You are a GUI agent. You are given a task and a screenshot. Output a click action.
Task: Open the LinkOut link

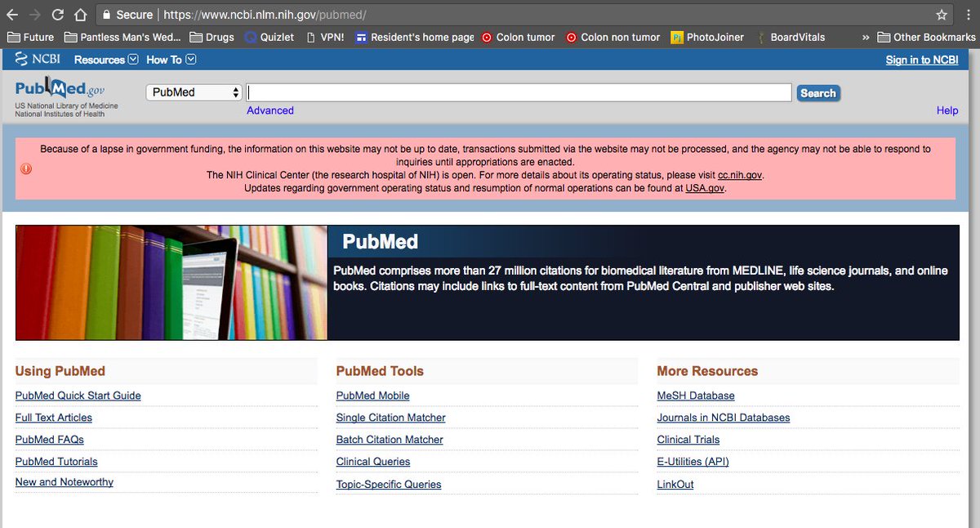[675, 485]
